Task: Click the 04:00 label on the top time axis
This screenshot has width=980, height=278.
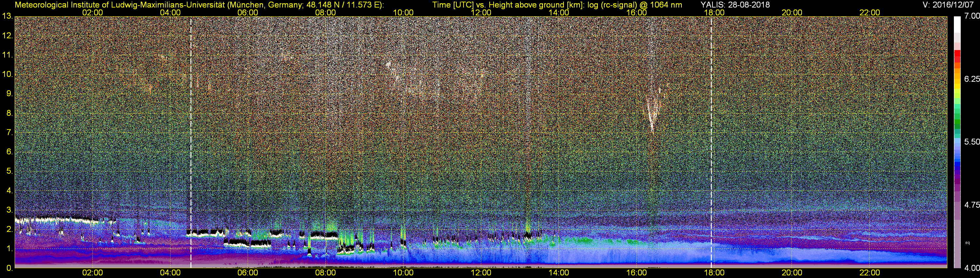Action: point(170,12)
